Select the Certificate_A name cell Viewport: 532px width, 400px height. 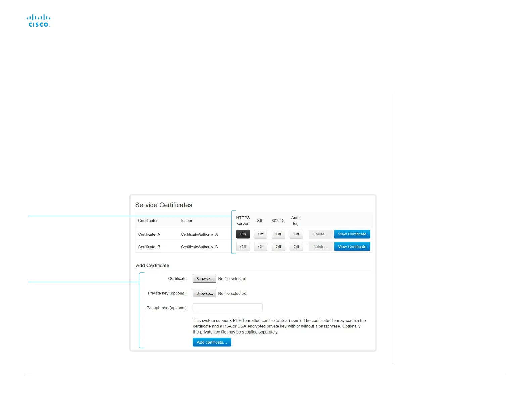coord(149,234)
